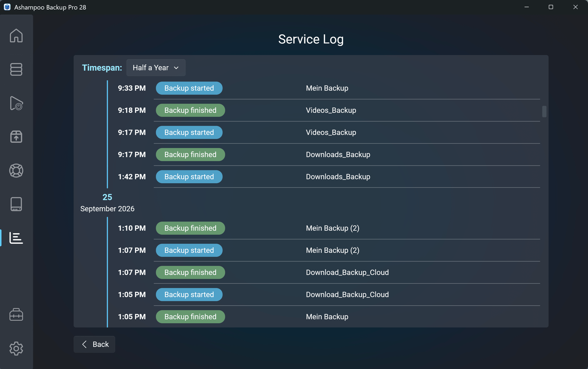The width and height of the screenshot is (588, 369).
Task: Open the backup plans stack icon
Action: pyautogui.click(x=16, y=69)
